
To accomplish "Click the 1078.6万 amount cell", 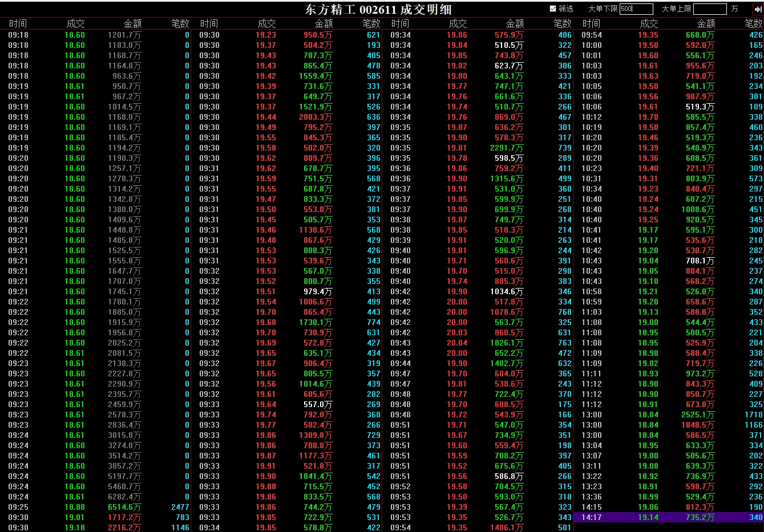I will [x=507, y=312].
